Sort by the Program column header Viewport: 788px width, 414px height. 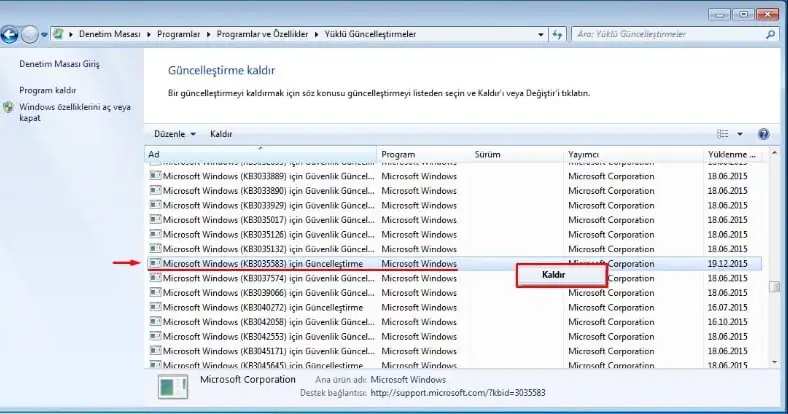423,154
